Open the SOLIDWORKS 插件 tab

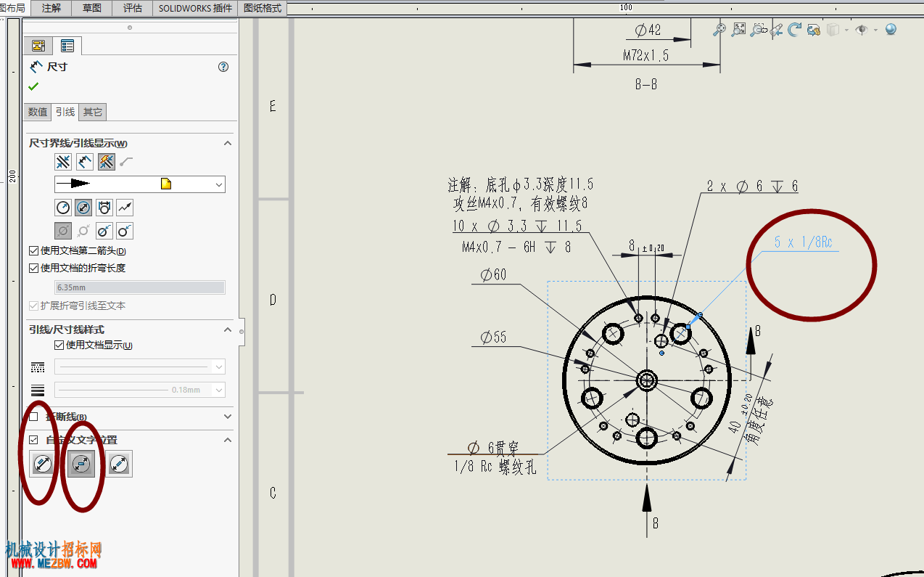pos(196,8)
